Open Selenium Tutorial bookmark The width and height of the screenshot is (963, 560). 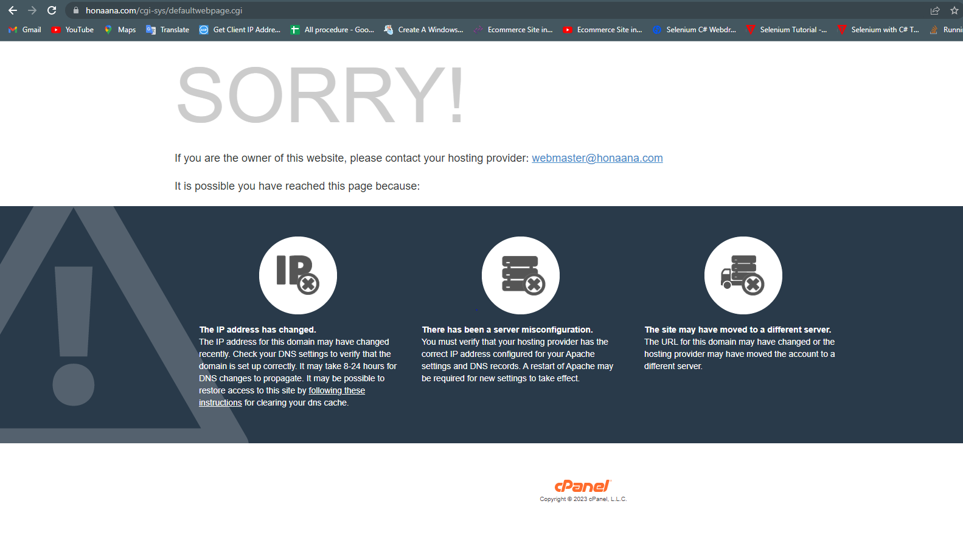point(787,30)
